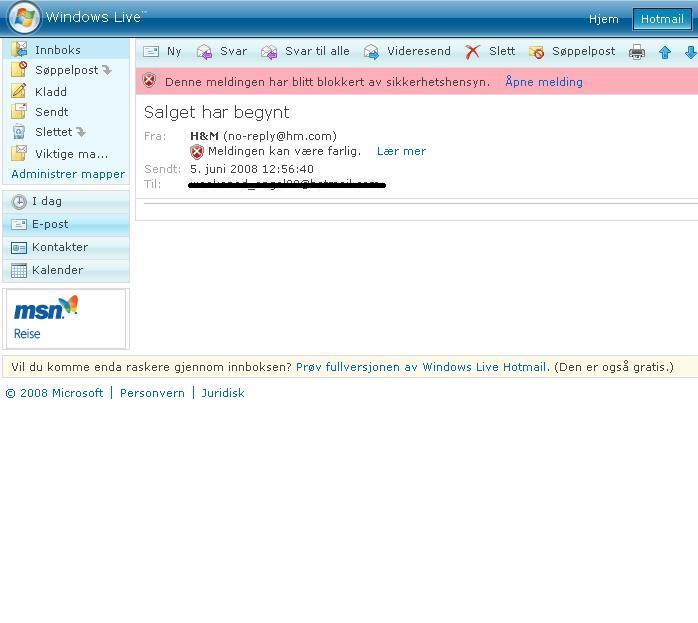Image resolution: width=698 pixels, height=623 pixels.
Task: Click the Slettet recycle bin icon
Action: click(19, 132)
